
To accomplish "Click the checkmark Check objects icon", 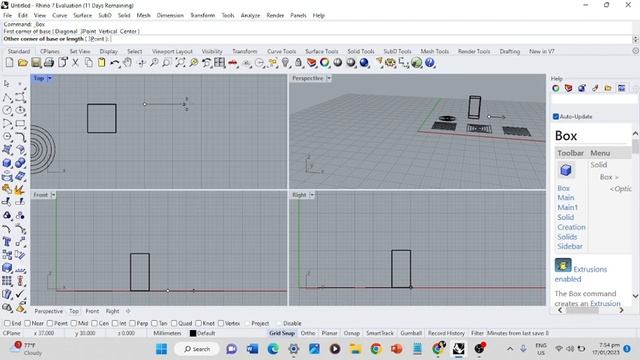I will click(x=20, y=294).
